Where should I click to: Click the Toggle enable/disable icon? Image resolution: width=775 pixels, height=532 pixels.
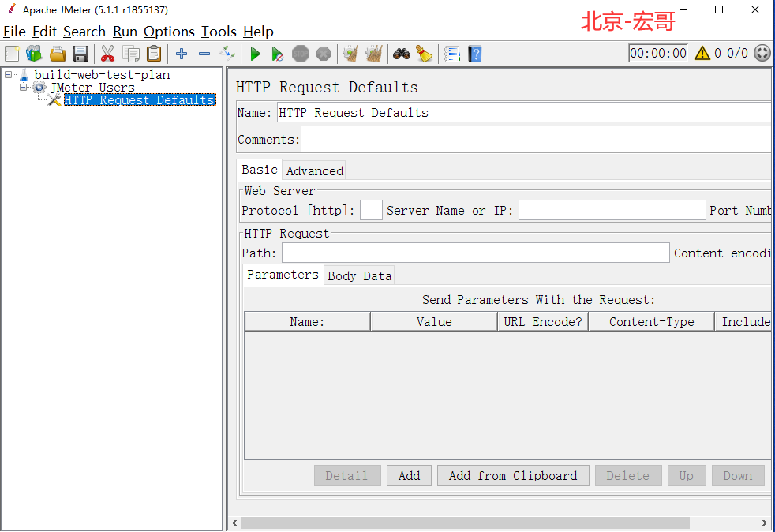(227, 54)
